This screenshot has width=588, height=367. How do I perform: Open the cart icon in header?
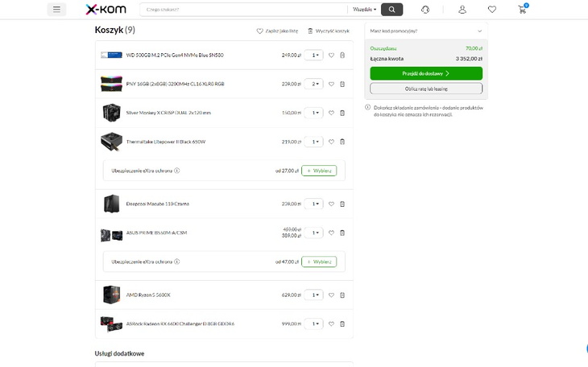click(x=524, y=10)
